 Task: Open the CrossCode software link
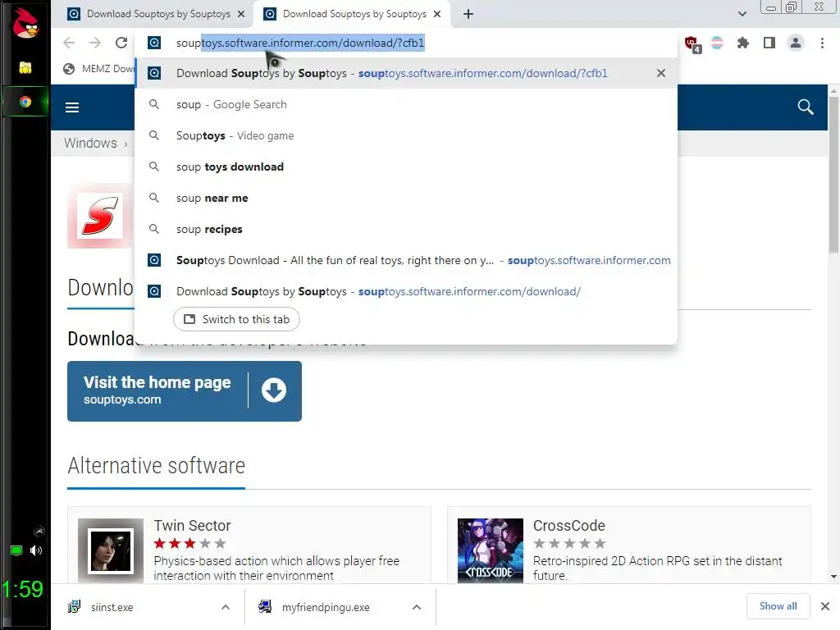tap(569, 526)
